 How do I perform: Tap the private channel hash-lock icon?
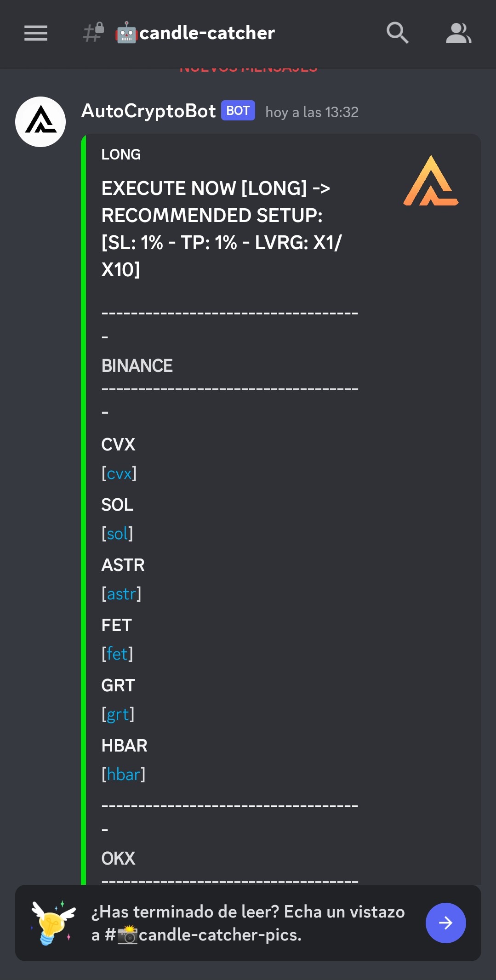point(93,33)
